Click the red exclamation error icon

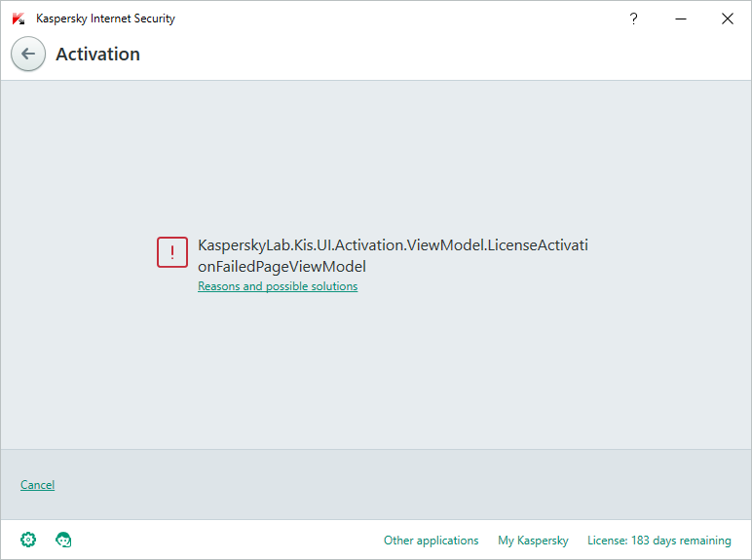172,252
